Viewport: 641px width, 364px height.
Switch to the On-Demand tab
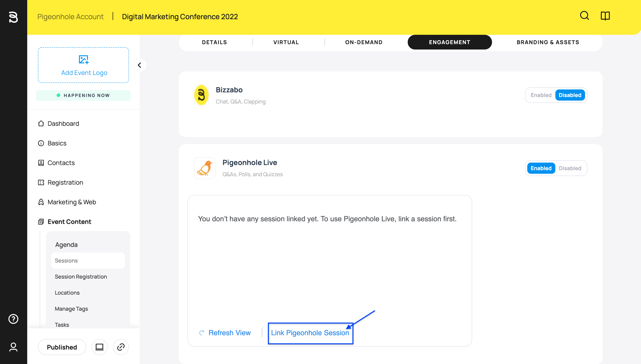(x=364, y=42)
